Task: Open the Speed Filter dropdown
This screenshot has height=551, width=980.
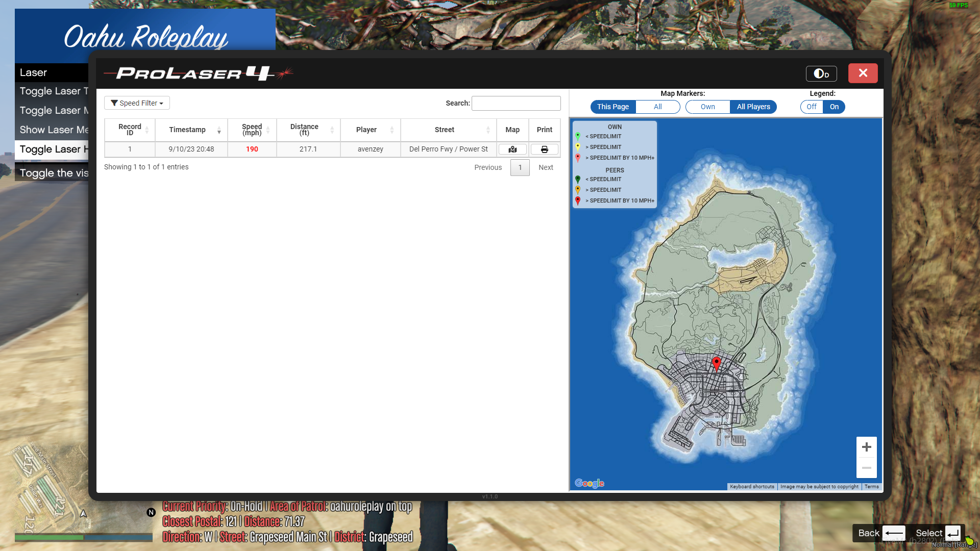Action: point(137,103)
